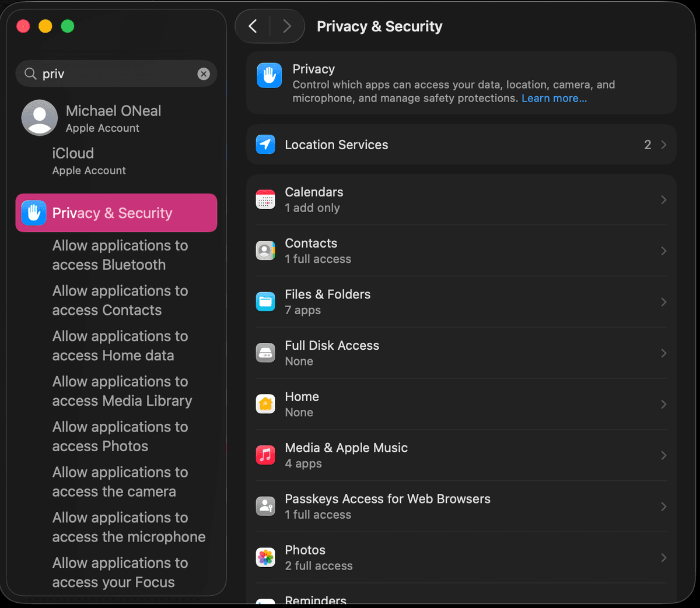
Task: Click the Contacts icon
Action: pos(265,251)
